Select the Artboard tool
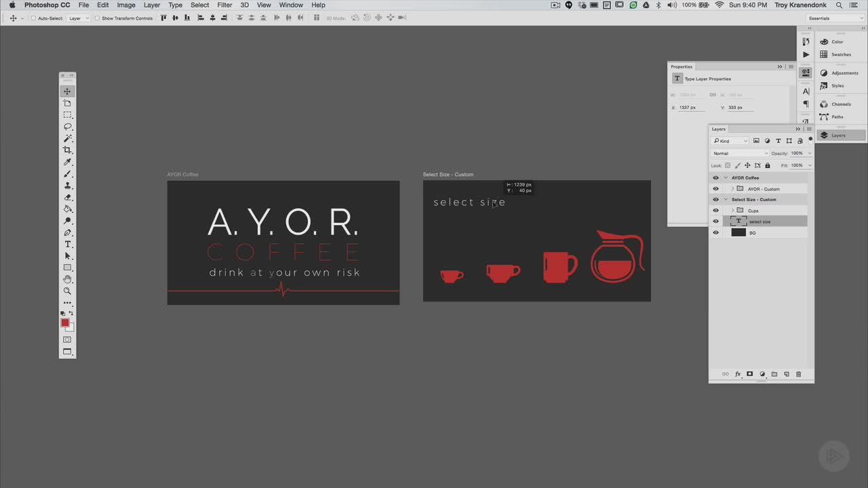Image resolution: width=868 pixels, height=488 pixels. 67,103
